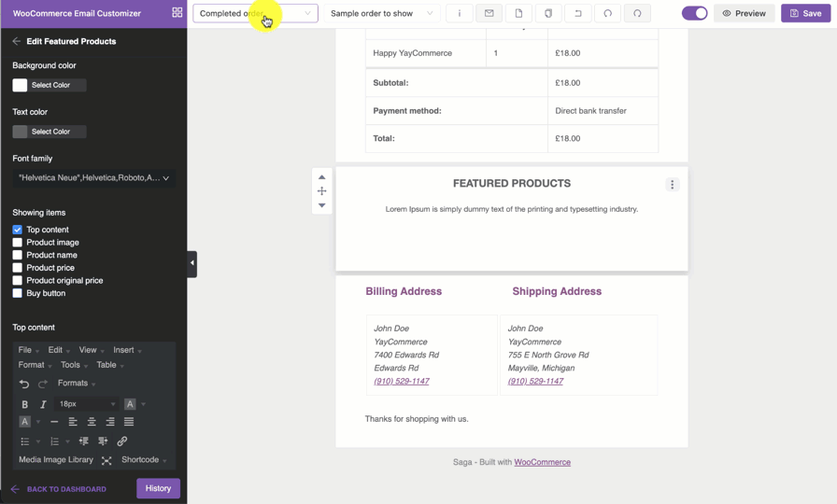Open the Table menu in the editor
The height and width of the screenshot is (504, 837).
point(109,365)
